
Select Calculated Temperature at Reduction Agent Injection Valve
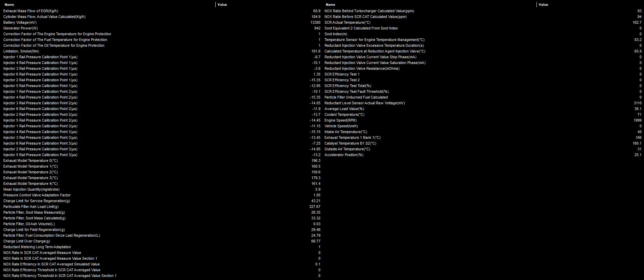(x=483, y=51)
